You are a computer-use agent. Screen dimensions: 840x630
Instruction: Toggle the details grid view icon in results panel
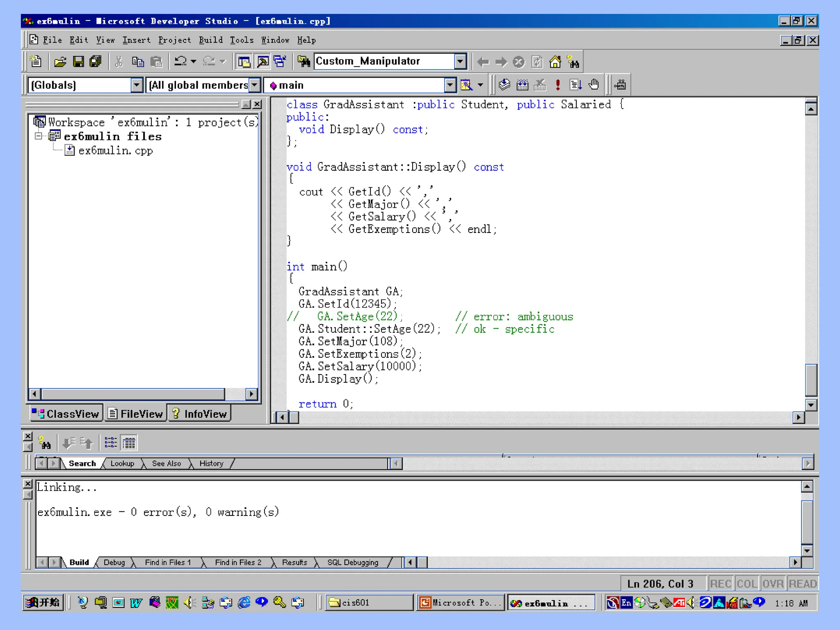coord(129,443)
